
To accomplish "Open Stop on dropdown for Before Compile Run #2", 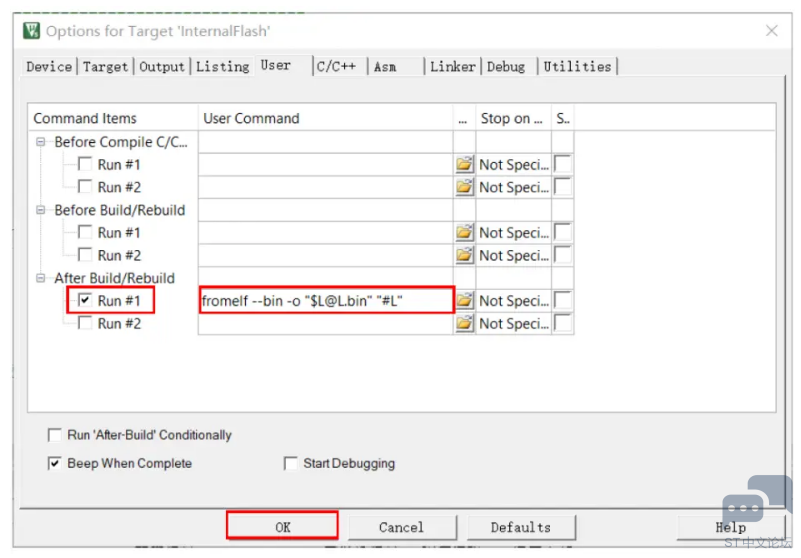I will click(513, 187).
